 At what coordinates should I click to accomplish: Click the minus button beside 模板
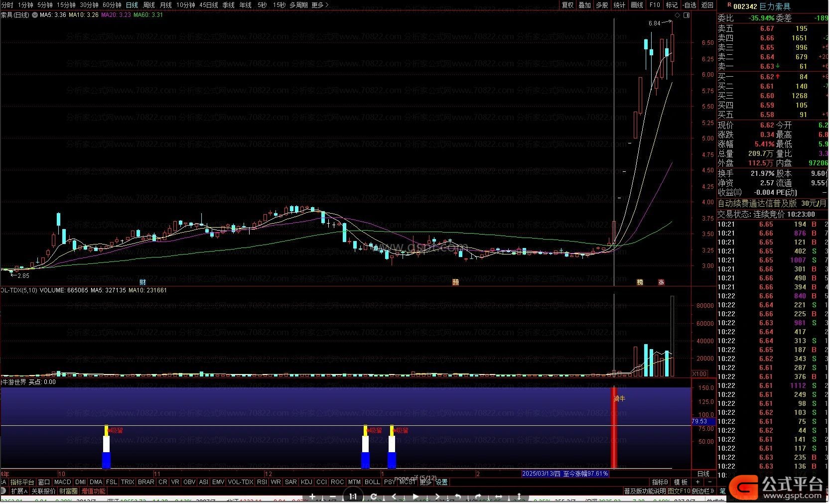pos(710,482)
